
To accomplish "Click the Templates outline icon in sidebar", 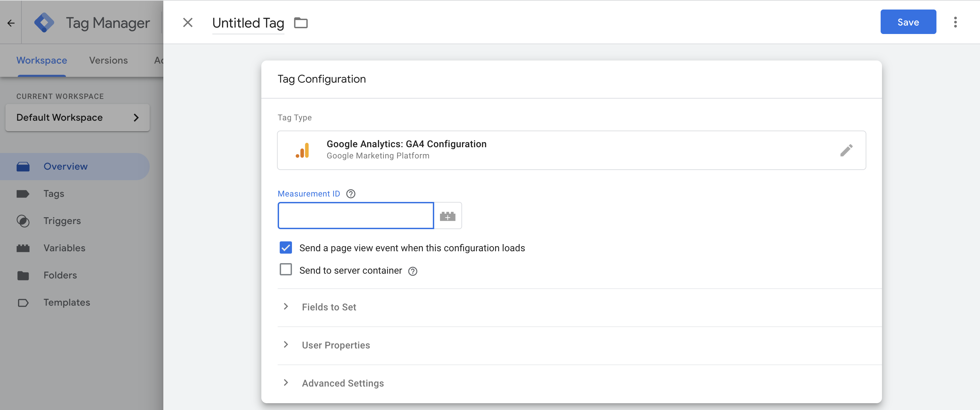I will tap(23, 303).
